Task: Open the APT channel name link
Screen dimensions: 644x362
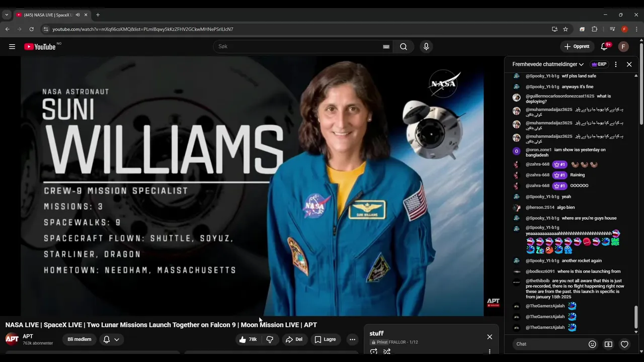Action: [28, 336]
